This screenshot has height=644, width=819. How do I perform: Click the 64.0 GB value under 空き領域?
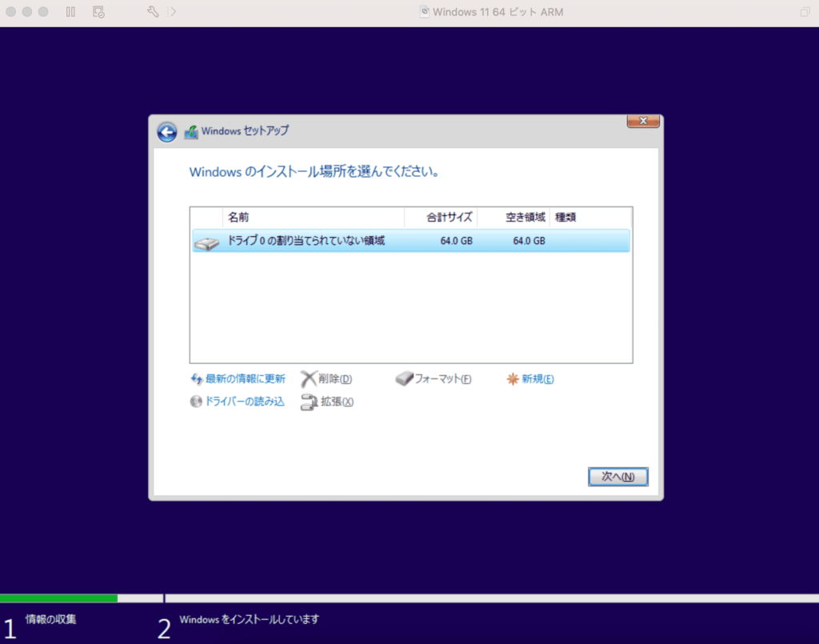529,241
